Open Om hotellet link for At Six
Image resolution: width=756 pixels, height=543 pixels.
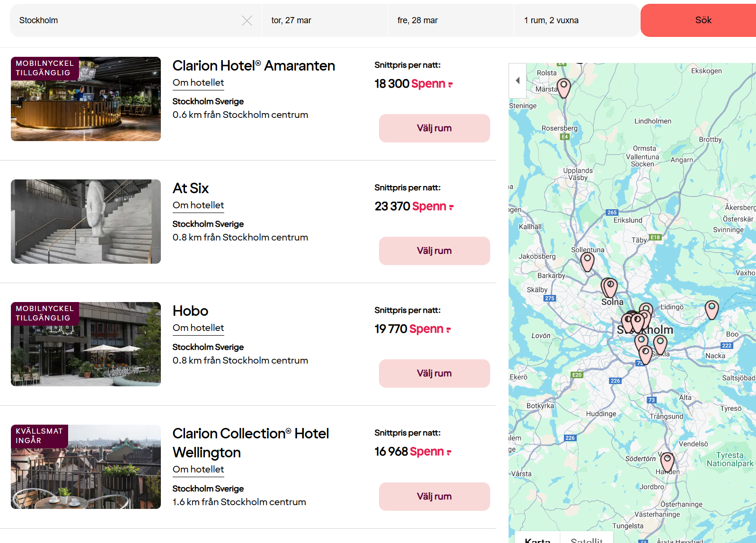coord(198,205)
